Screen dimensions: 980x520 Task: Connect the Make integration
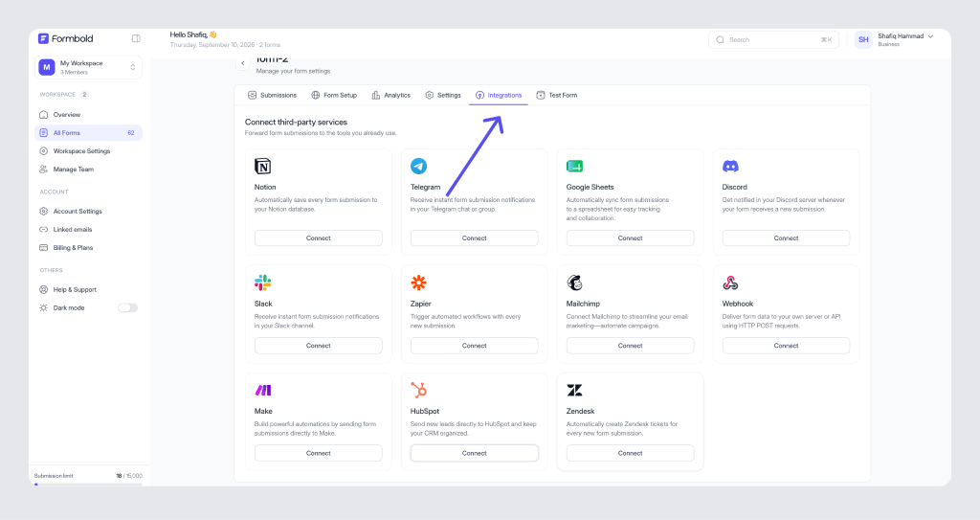318,453
